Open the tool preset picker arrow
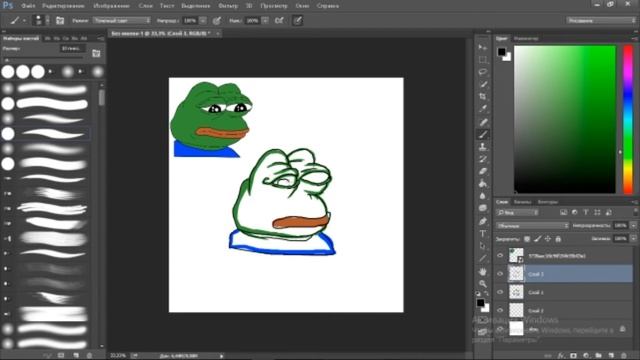The width and height of the screenshot is (640, 360). point(24,20)
